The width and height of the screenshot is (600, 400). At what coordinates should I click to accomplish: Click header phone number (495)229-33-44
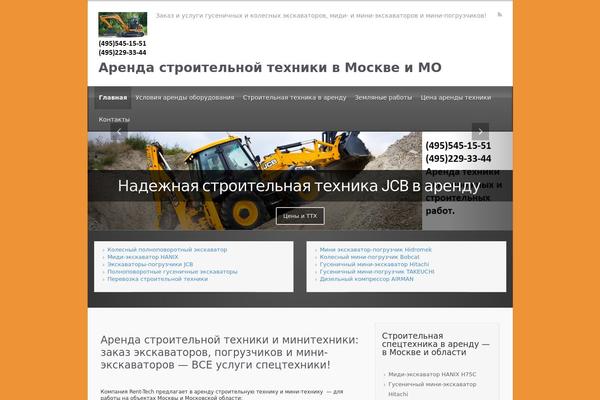[x=122, y=52]
